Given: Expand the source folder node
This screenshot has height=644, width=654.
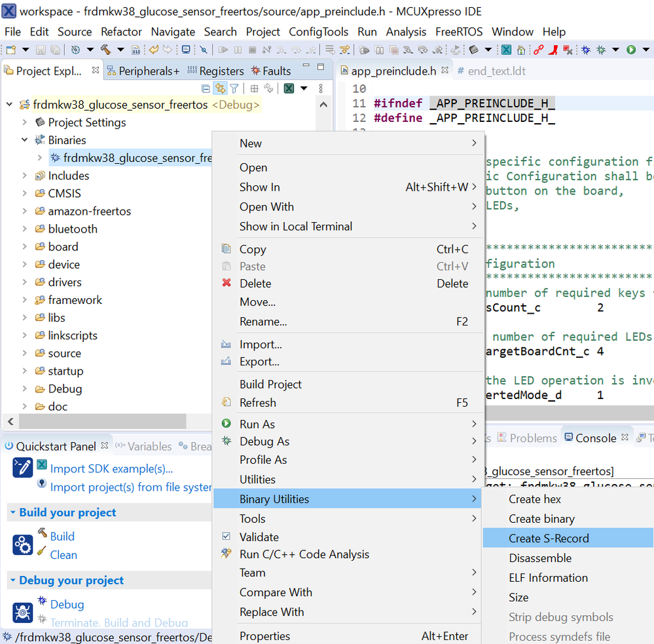Looking at the screenshot, I should (x=25, y=353).
